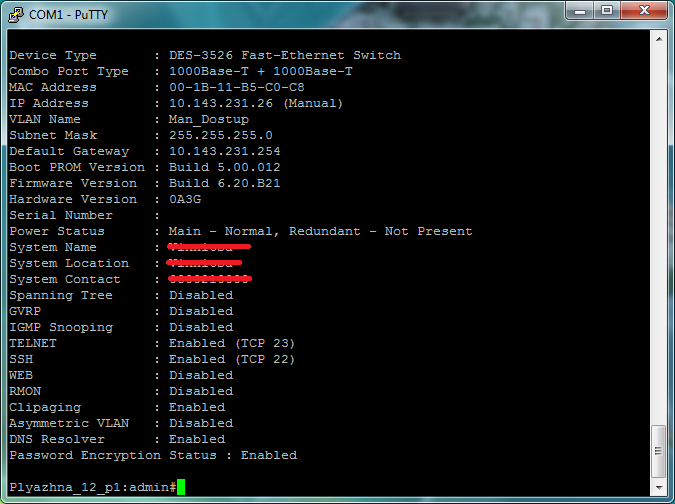Click the Power Status value text

[321, 232]
